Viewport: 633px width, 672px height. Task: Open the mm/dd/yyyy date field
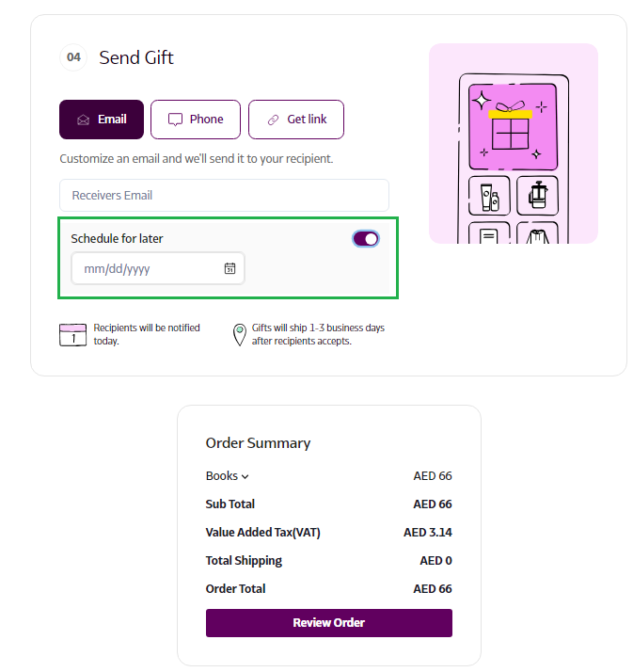(x=150, y=269)
